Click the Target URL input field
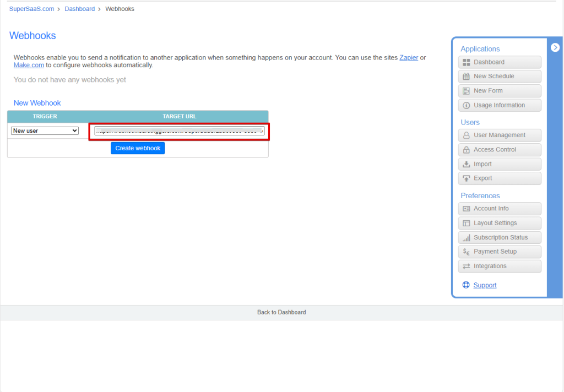564x392 pixels. [x=179, y=131]
